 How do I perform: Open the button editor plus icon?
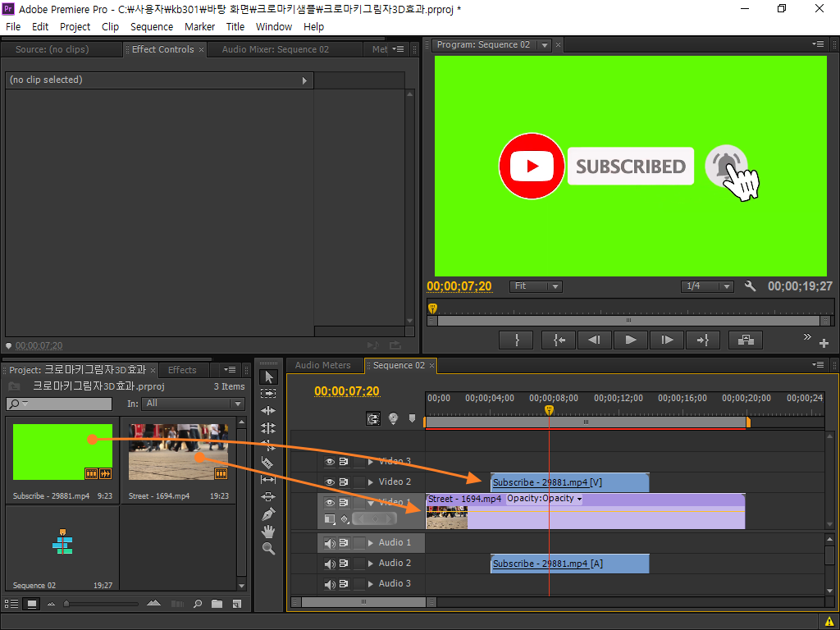point(824,343)
